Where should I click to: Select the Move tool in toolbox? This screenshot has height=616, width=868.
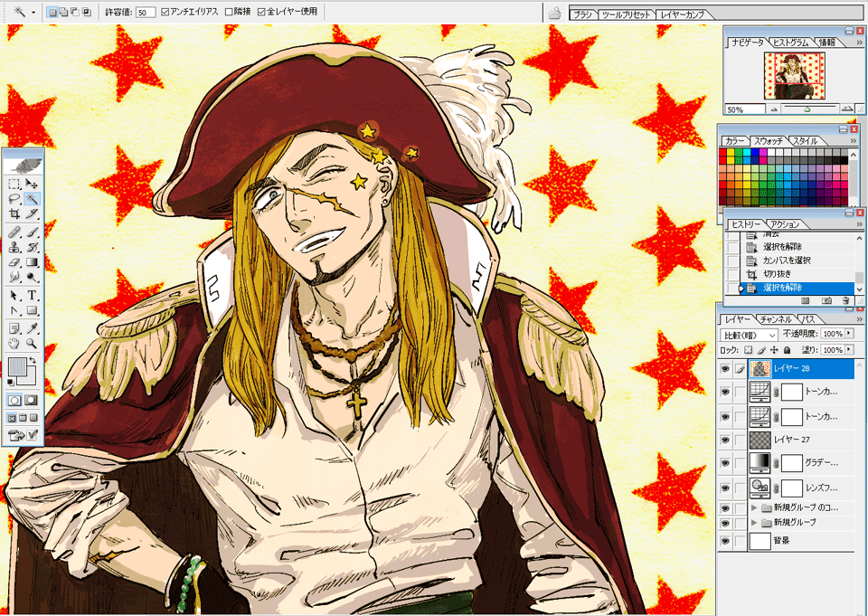[32, 184]
